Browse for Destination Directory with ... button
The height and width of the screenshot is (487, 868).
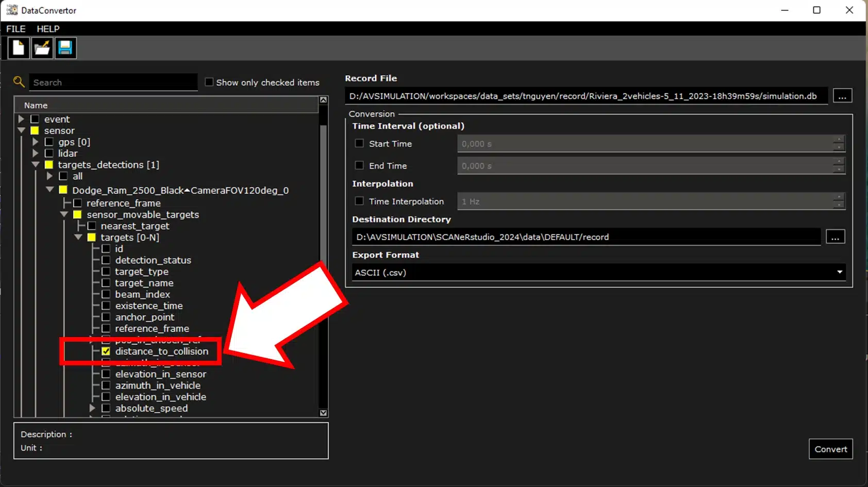click(835, 237)
